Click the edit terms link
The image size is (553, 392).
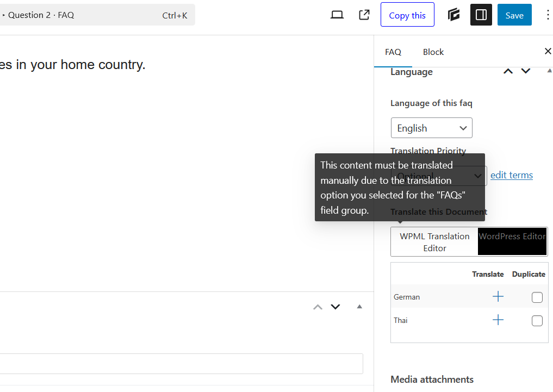coord(511,175)
